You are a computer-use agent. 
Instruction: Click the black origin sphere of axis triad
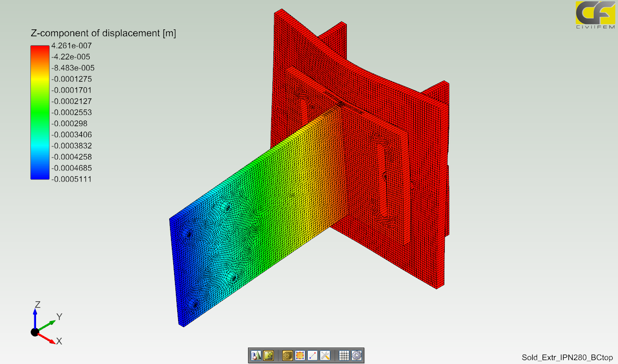coord(35,332)
